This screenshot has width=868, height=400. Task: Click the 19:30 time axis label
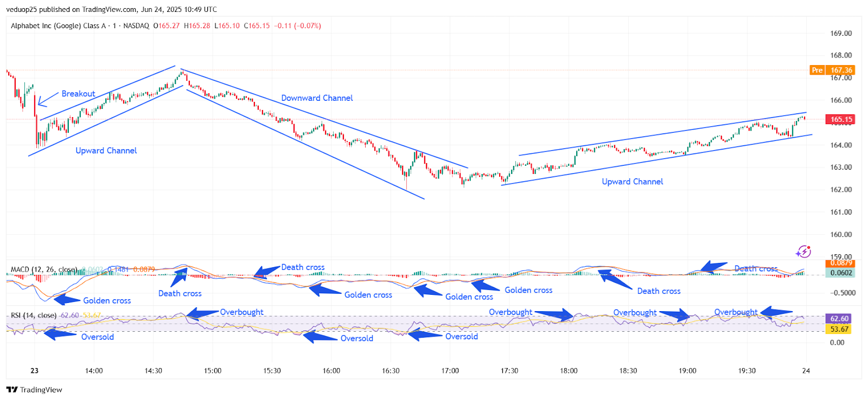pos(747,371)
